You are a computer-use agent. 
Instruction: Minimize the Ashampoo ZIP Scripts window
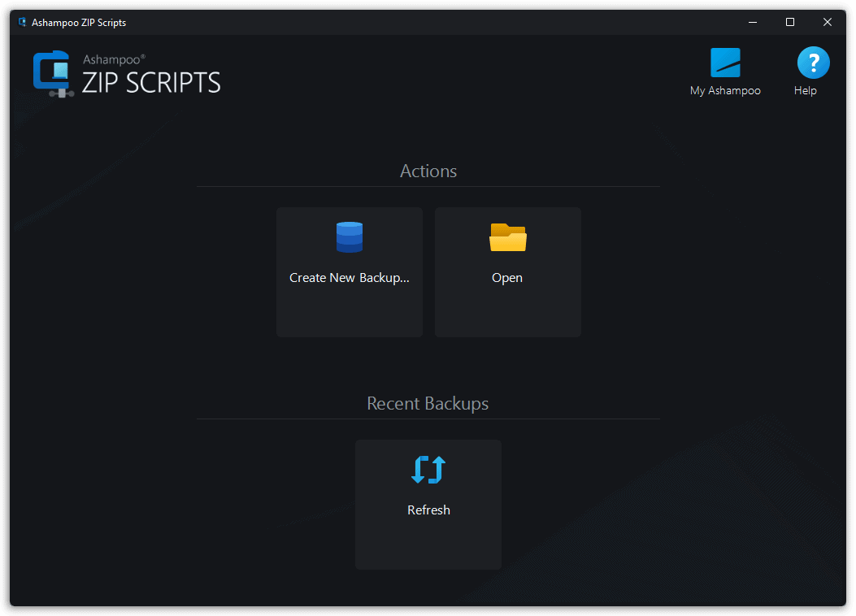click(x=752, y=23)
